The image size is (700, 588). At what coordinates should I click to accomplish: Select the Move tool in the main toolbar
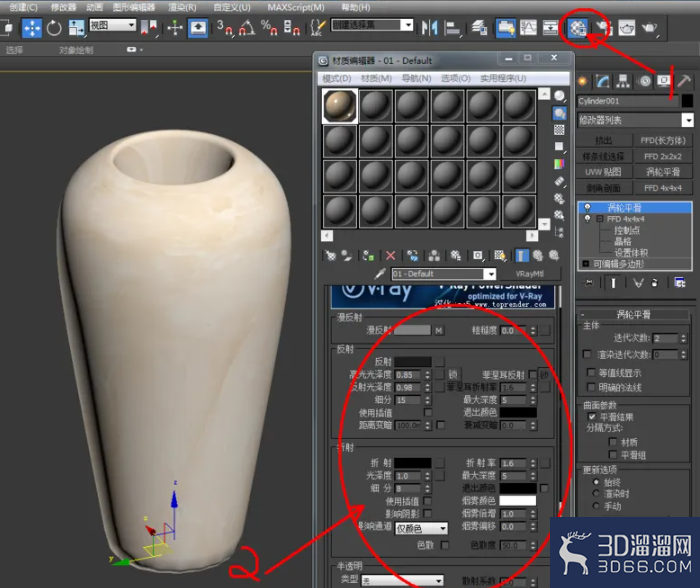(x=32, y=28)
